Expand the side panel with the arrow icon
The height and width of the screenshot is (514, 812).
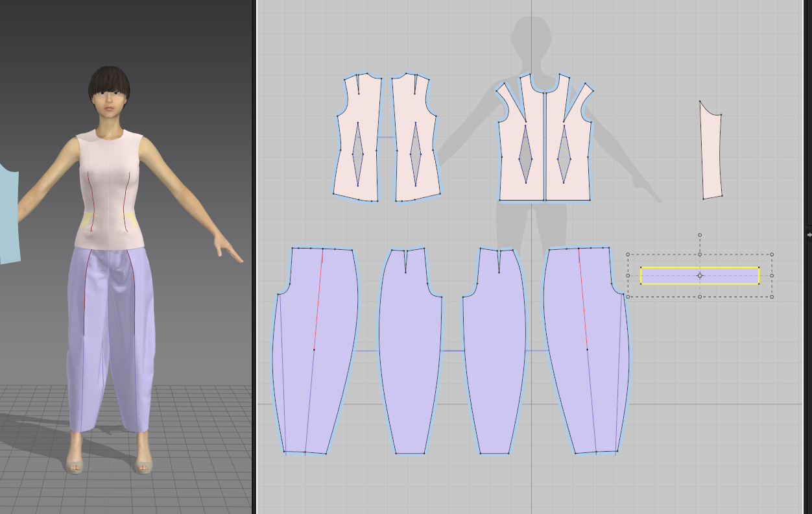tap(808, 236)
